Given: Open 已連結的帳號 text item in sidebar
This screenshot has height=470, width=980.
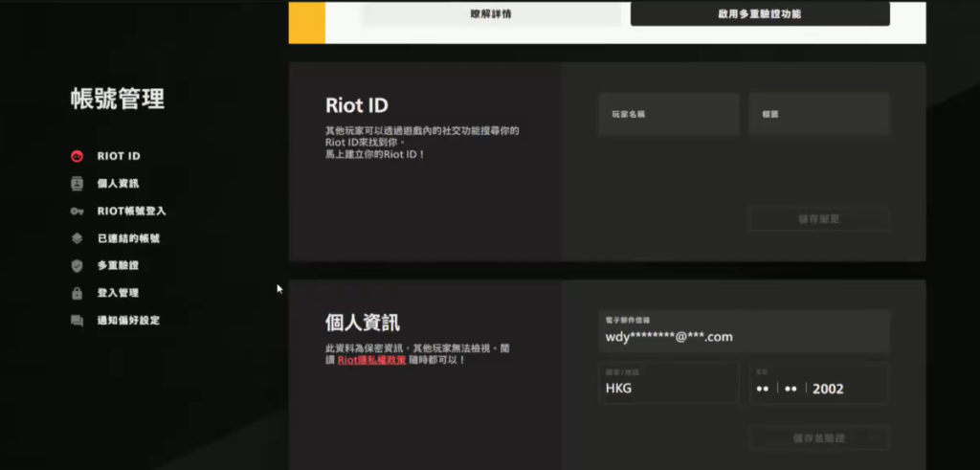Looking at the screenshot, I should pyautogui.click(x=128, y=238).
